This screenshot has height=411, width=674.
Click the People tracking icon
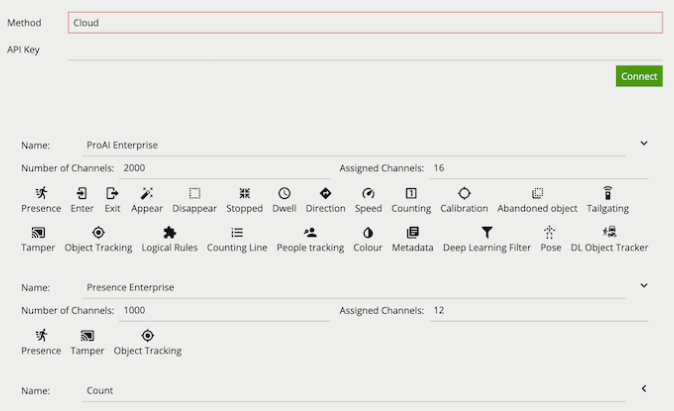pyautogui.click(x=310, y=232)
